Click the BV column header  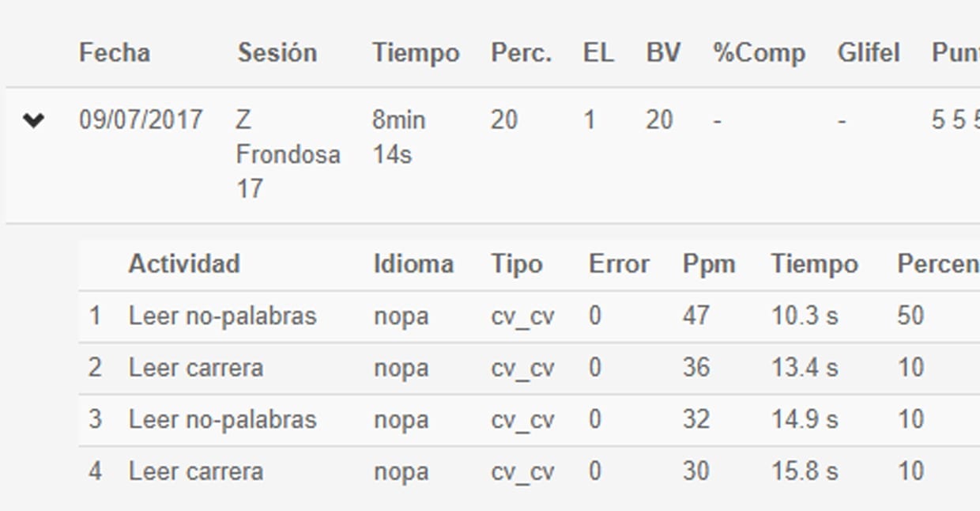(x=663, y=53)
